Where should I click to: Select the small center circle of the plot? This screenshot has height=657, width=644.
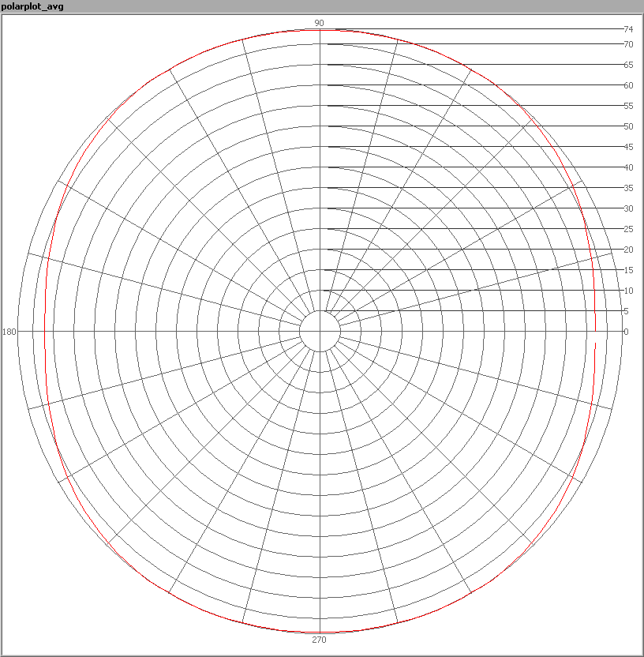(320, 331)
